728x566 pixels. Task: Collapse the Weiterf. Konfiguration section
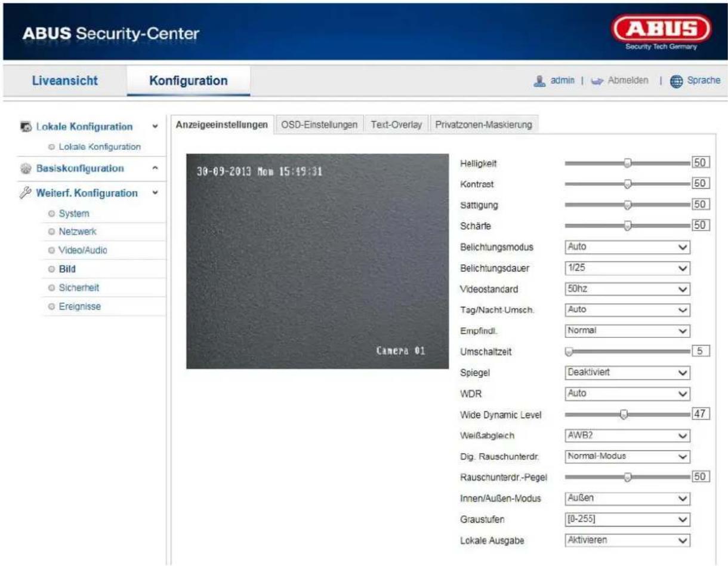[x=155, y=193]
